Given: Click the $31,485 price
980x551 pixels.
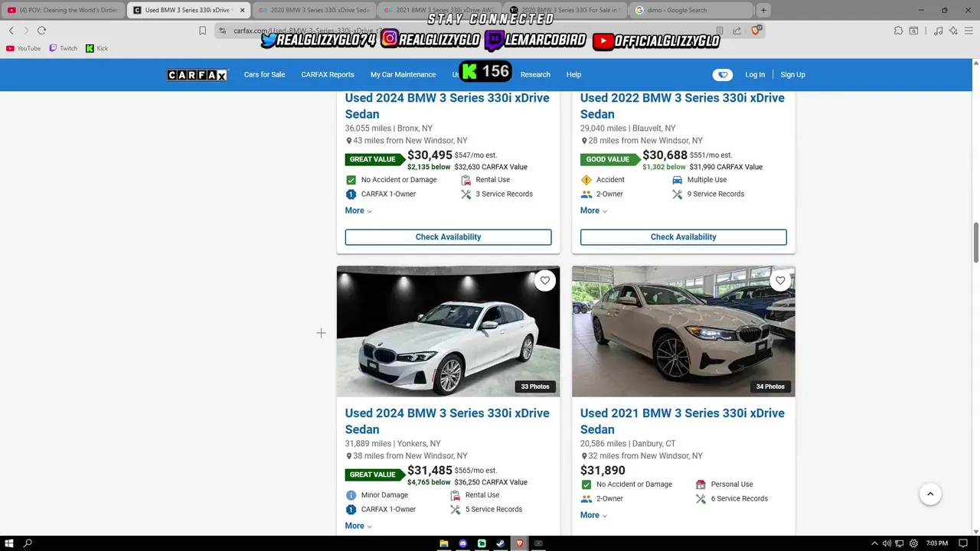Looking at the screenshot, I should [430, 471].
